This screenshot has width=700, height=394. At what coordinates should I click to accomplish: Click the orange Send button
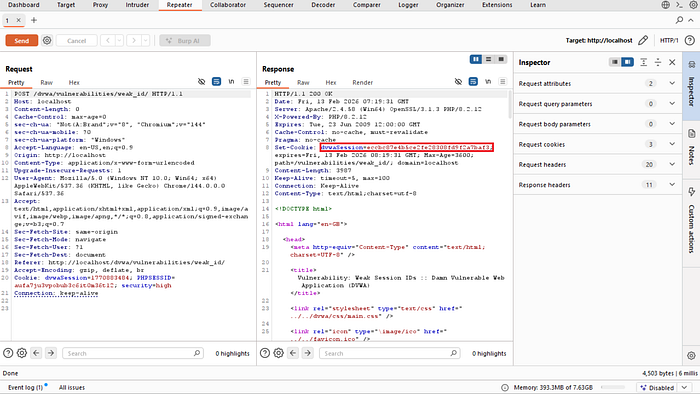coord(21,41)
